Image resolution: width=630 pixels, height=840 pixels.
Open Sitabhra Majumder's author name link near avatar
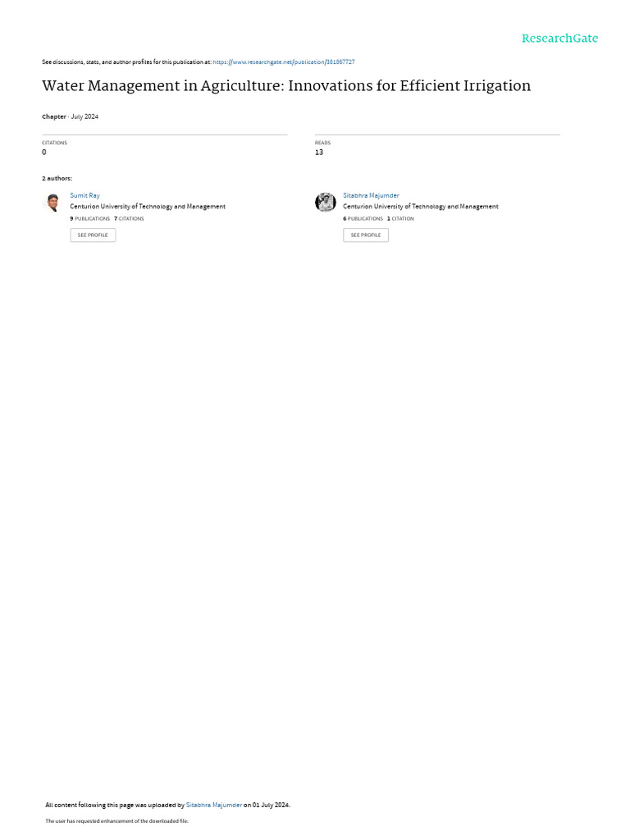tap(371, 195)
